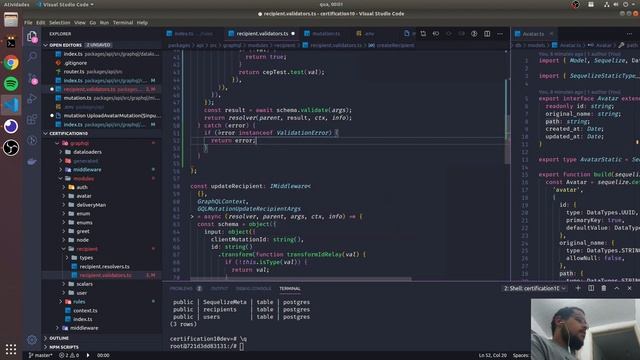Open context.ts in file tree
This screenshot has width=640, height=360.
[85, 311]
